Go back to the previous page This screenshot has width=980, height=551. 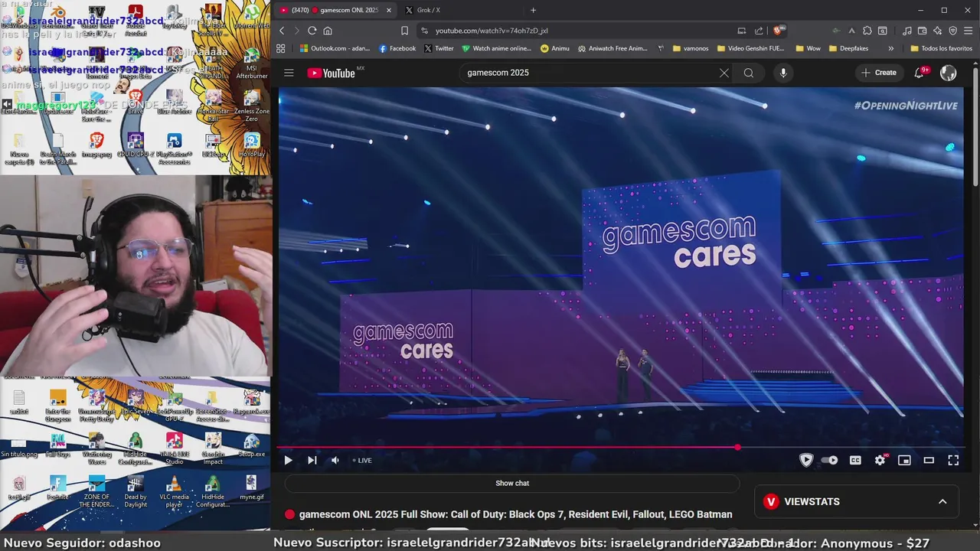coord(282,31)
